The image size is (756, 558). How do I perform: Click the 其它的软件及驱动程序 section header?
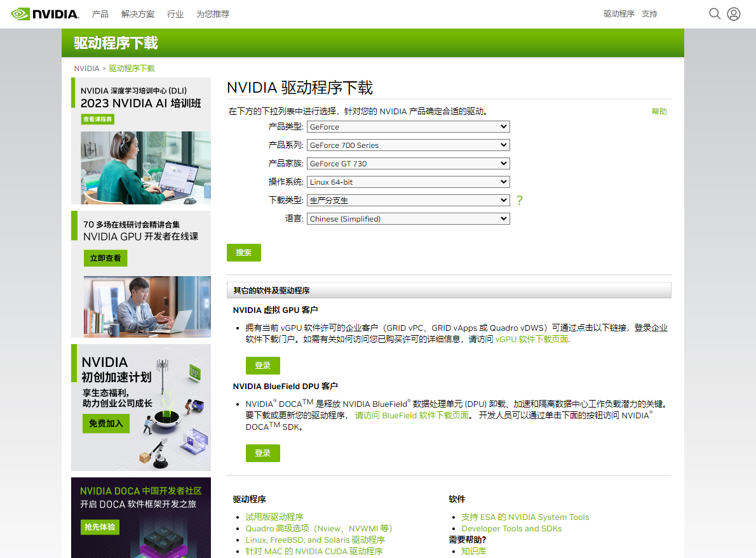(449, 290)
